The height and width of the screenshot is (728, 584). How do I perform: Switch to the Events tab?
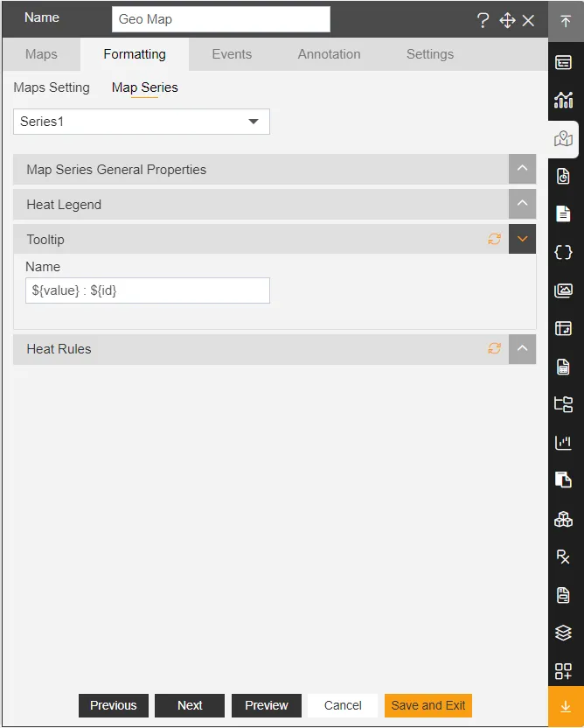pyautogui.click(x=232, y=54)
